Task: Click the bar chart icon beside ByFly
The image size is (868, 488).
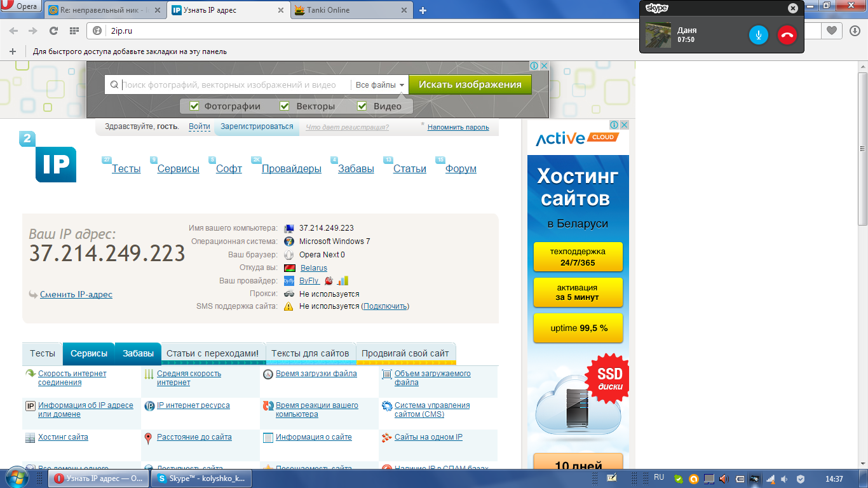Action: coord(342,280)
